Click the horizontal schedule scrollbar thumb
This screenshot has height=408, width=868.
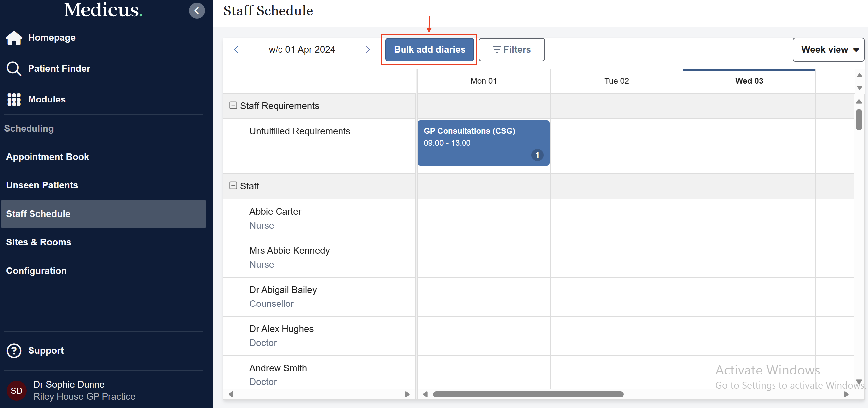(x=528, y=394)
